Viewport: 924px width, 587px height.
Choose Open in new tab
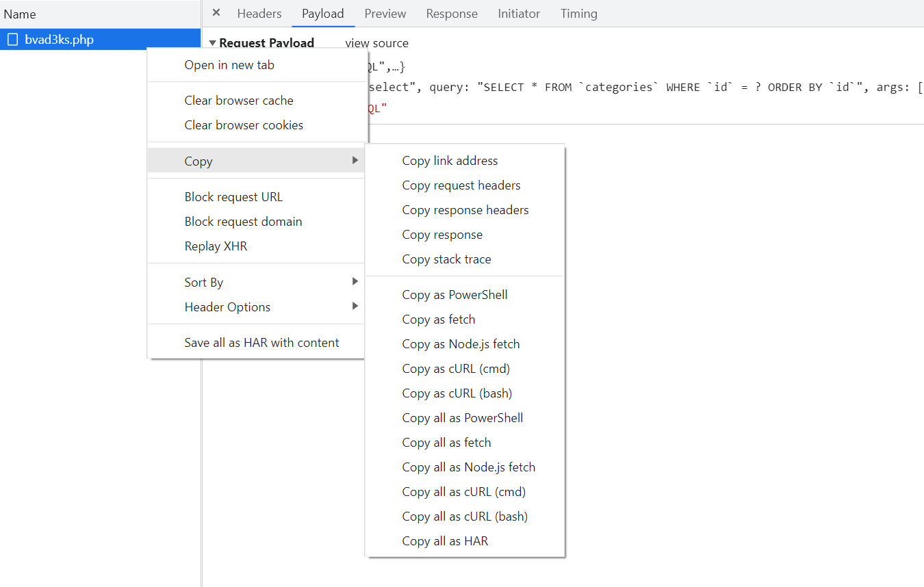[229, 65]
